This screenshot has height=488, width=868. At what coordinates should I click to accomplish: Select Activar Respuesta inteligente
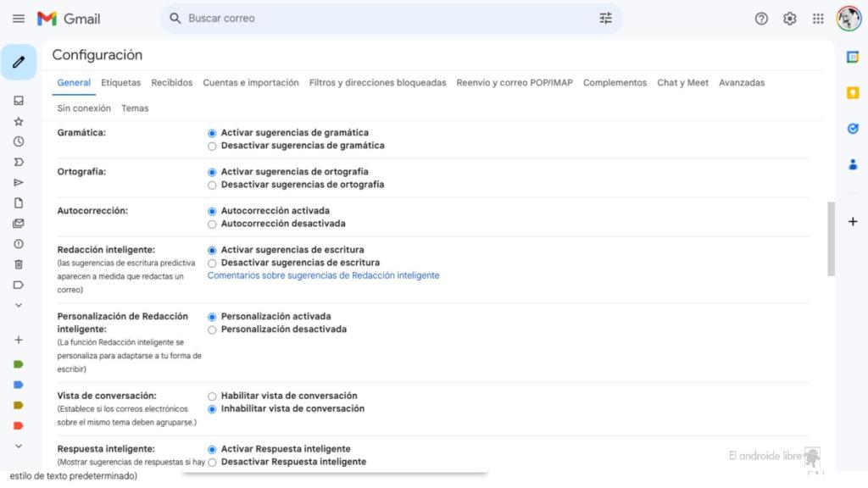point(212,449)
